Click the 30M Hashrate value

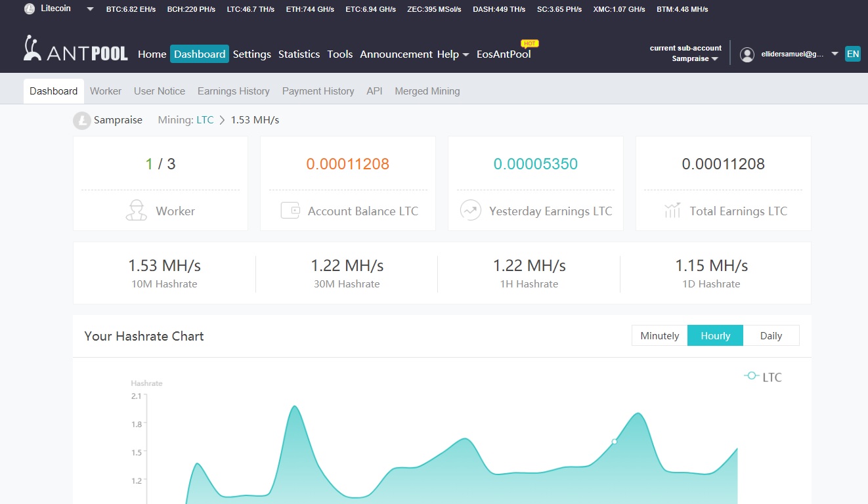(347, 266)
